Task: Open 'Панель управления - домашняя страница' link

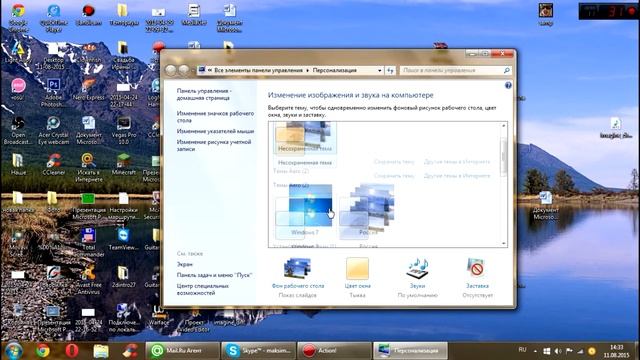Action: (204, 94)
